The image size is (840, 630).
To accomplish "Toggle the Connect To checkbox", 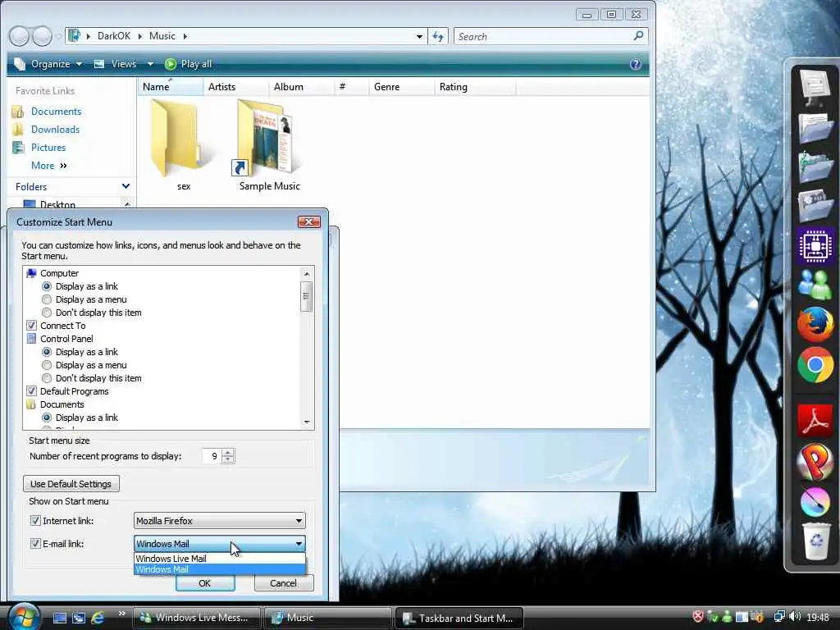I will [x=32, y=326].
